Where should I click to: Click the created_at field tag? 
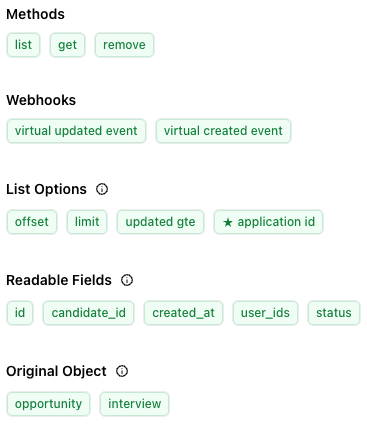[183, 313]
